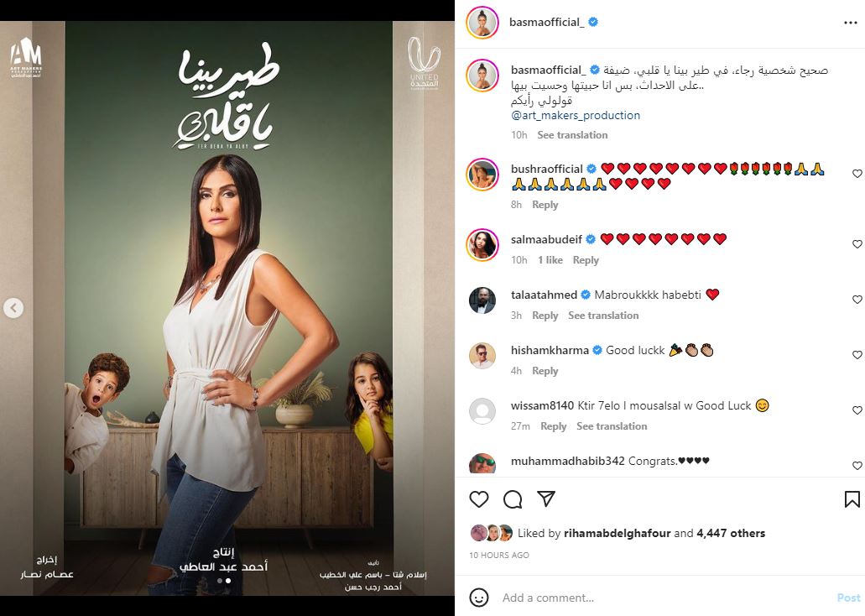Open the emoji picker smiley icon
The image size is (865, 616).
(479, 598)
